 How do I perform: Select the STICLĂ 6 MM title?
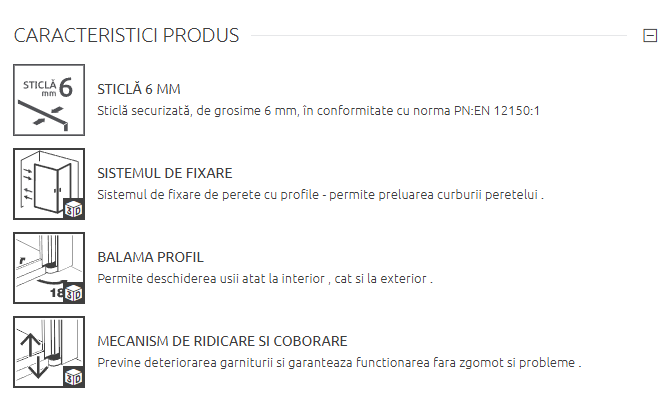[139, 89]
